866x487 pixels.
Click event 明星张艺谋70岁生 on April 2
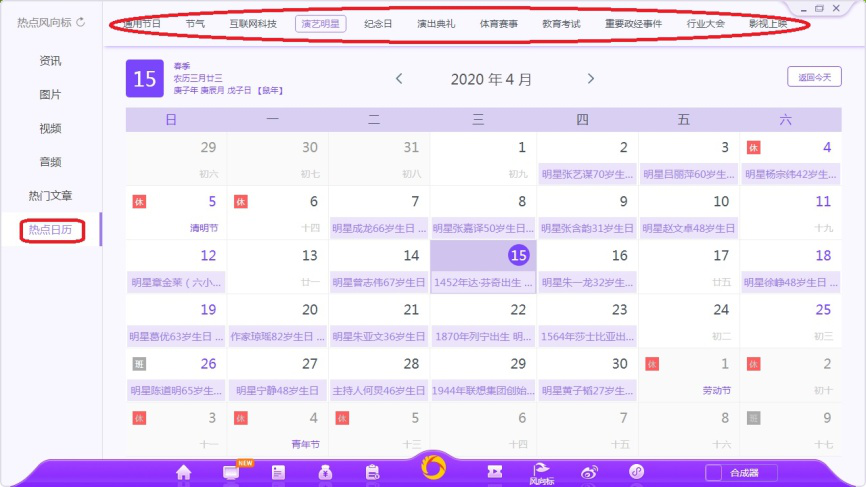pos(587,174)
